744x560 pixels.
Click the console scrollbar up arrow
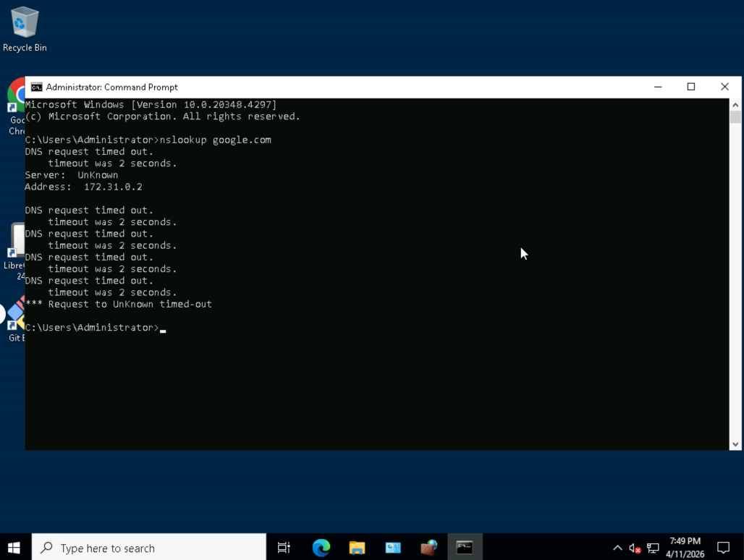coord(735,105)
